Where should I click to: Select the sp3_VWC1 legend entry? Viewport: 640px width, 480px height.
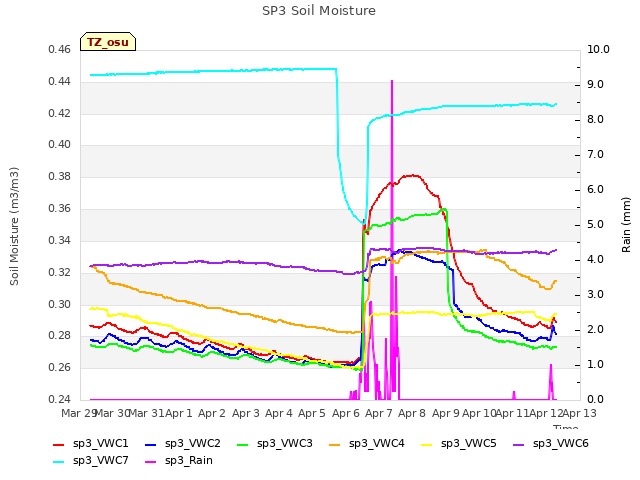pyautogui.click(x=91, y=444)
